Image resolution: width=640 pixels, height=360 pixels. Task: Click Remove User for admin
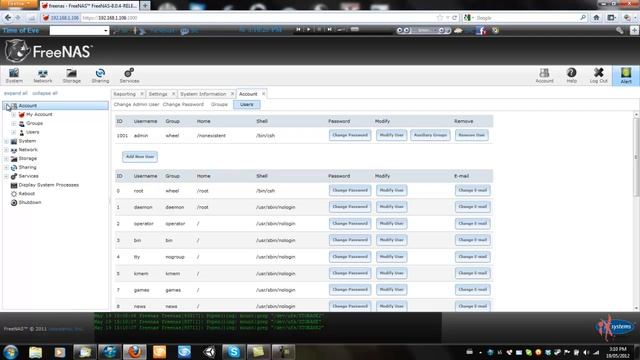pos(471,135)
